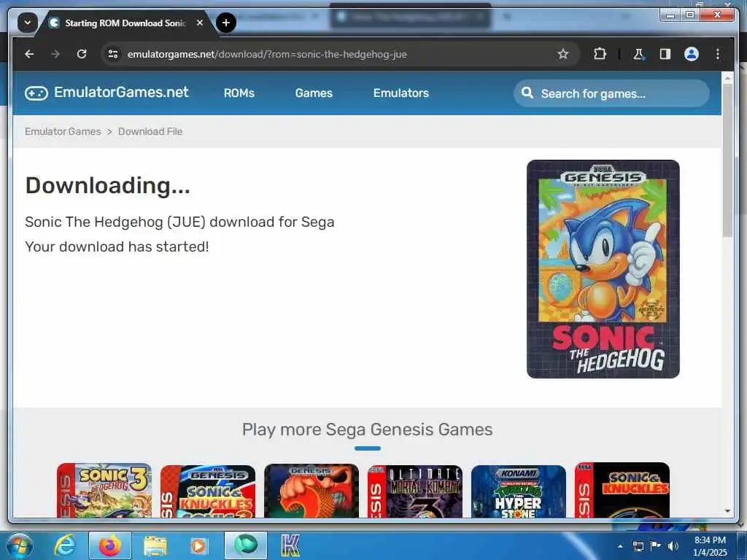Image resolution: width=747 pixels, height=560 pixels.
Task: Click the Search for games field
Action: click(611, 93)
